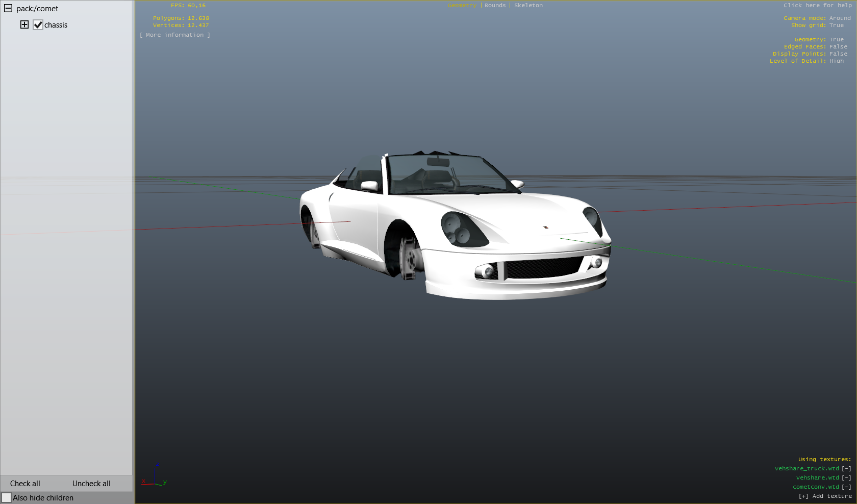The width and height of the screenshot is (857, 504).
Task: Open Click here for help
Action: click(818, 6)
